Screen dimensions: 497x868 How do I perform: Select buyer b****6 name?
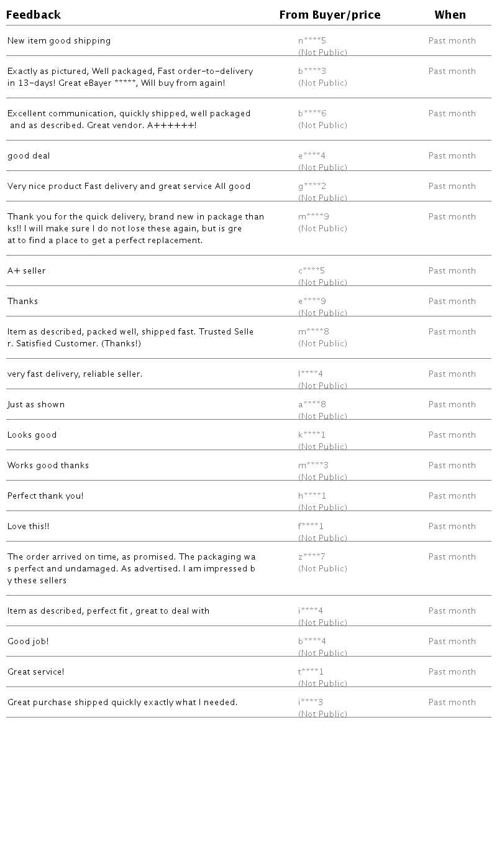(312, 114)
